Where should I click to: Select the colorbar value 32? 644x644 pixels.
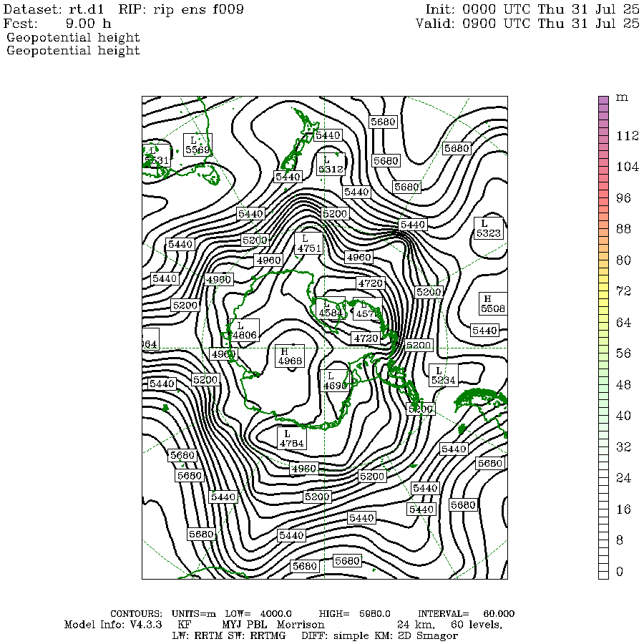[x=623, y=447]
